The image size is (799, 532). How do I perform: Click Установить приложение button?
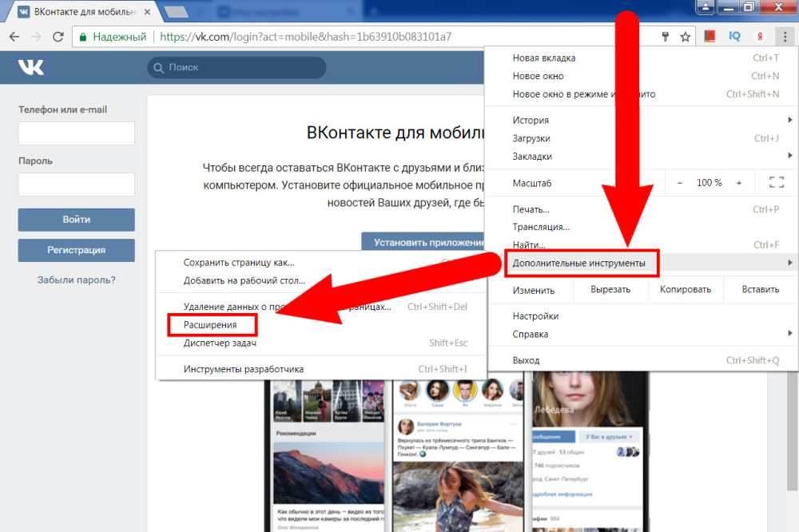click(x=423, y=241)
